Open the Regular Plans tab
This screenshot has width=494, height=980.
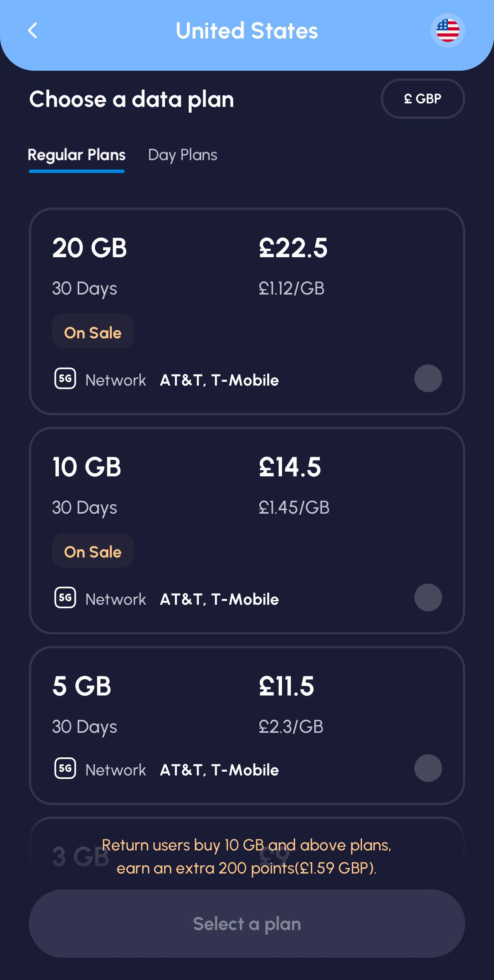[x=77, y=155]
